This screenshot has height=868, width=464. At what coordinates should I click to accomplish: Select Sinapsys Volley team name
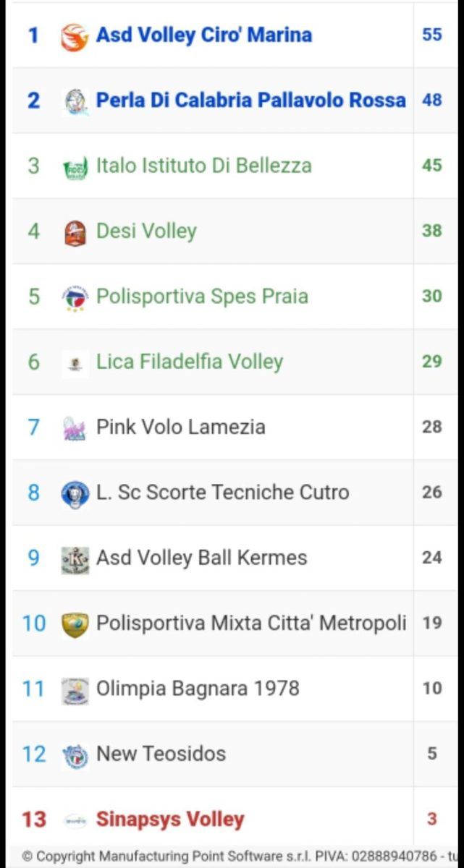tap(170, 819)
